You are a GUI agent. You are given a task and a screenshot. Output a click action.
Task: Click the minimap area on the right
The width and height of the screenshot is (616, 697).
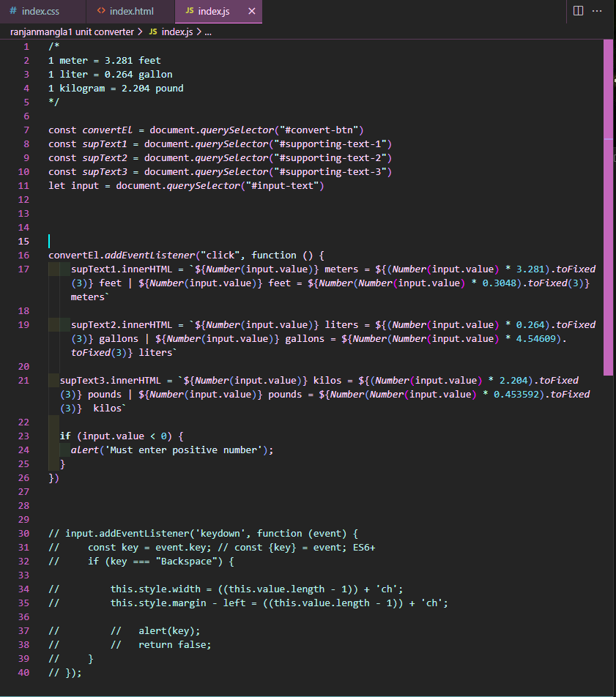[x=608, y=220]
